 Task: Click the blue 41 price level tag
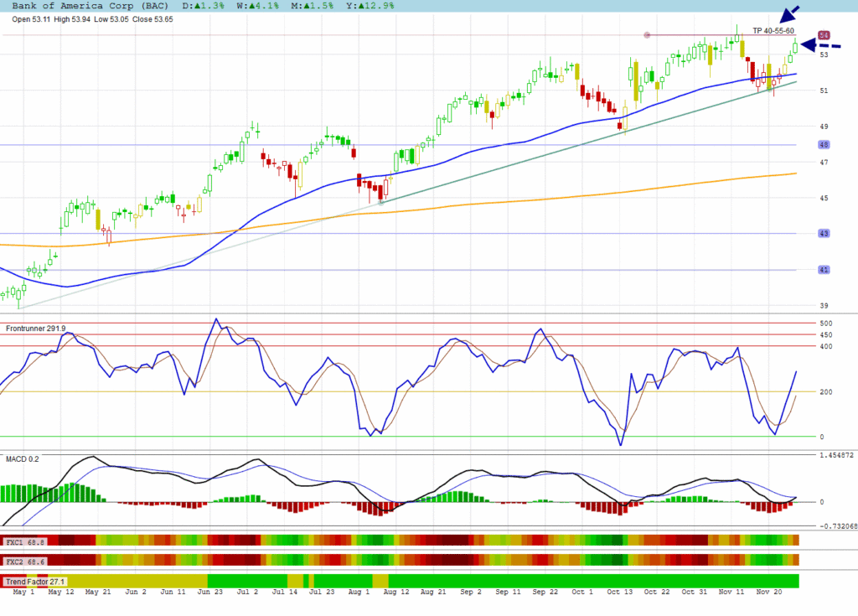[x=824, y=270]
